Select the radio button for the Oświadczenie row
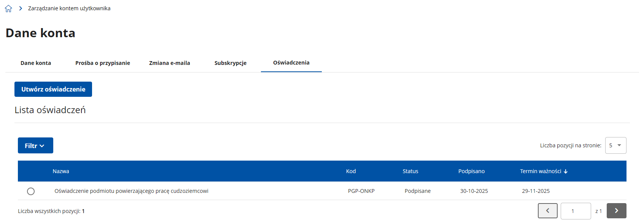This screenshot has width=644, height=224. click(x=31, y=191)
